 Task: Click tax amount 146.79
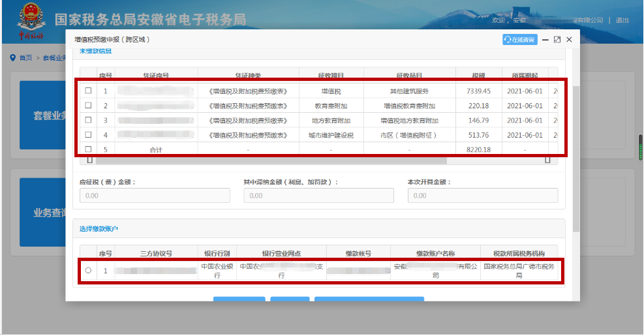coord(478,120)
